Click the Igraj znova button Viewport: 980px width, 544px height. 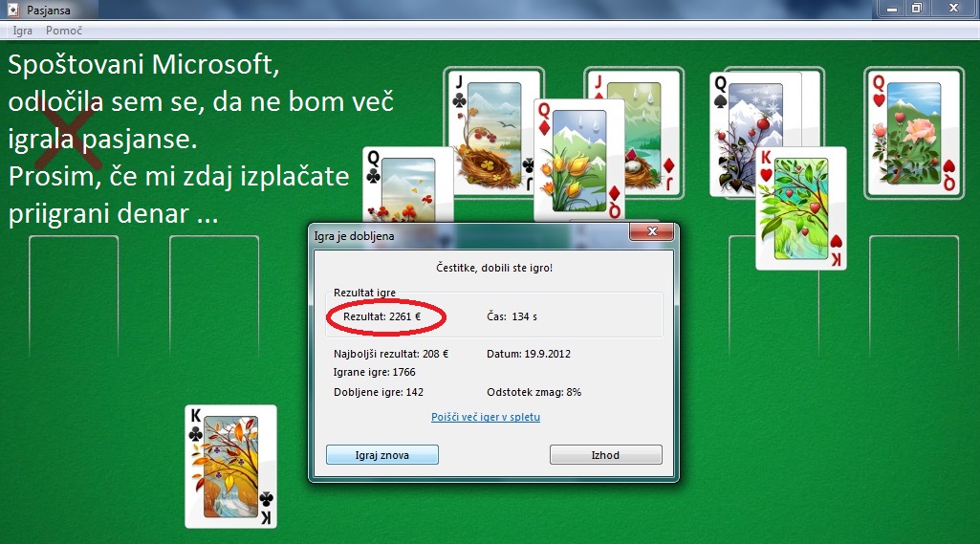click(x=381, y=454)
